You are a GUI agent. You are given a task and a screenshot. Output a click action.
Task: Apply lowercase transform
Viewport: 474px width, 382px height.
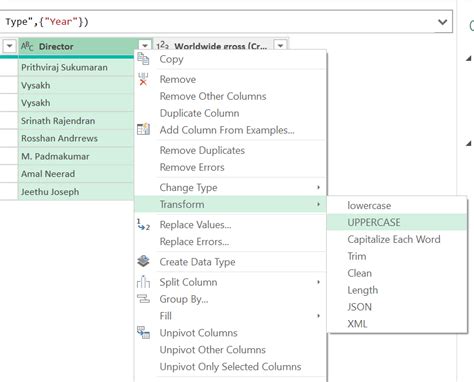(397, 205)
